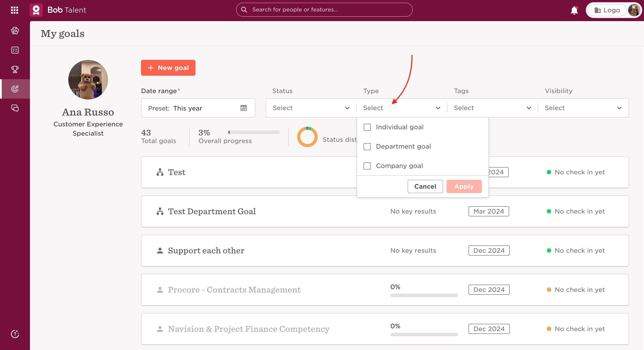
Task: Click Ana Russo's profile picture
Action: coord(88,80)
